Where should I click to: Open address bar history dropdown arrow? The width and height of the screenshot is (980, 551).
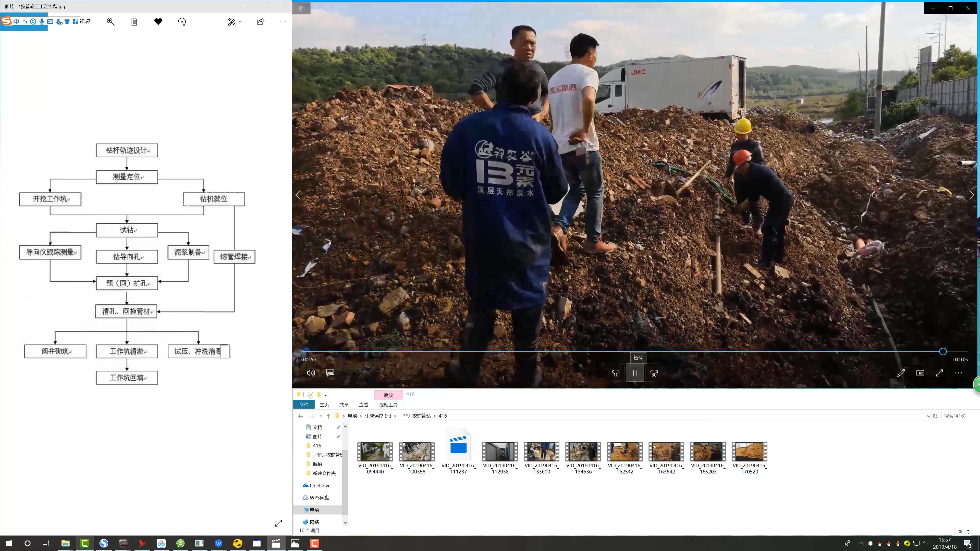[928, 416]
